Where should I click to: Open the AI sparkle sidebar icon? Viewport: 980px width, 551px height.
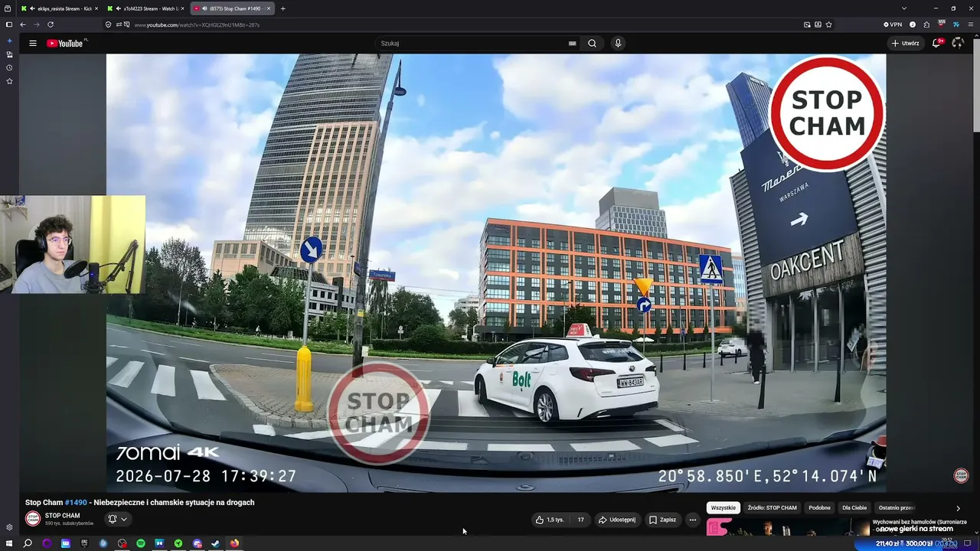click(x=9, y=41)
